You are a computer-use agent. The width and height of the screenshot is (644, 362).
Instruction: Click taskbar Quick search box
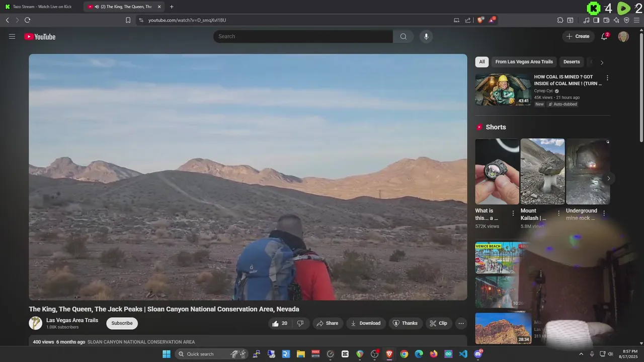[212, 354]
